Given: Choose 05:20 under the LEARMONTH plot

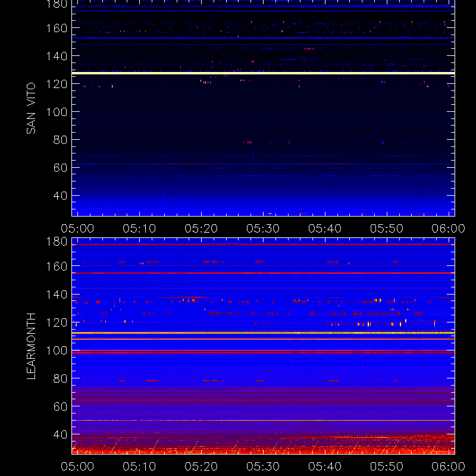Looking at the screenshot, I should coord(201,466).
